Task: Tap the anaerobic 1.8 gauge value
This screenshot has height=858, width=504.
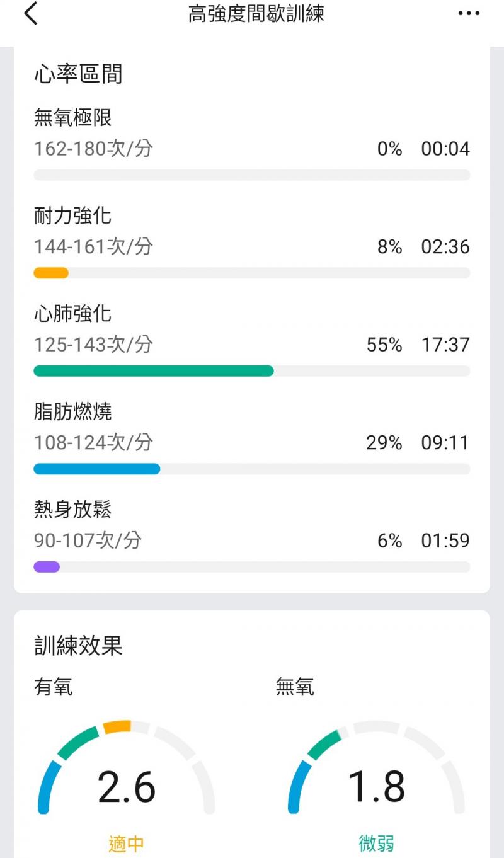Action: tap(377, 787)
